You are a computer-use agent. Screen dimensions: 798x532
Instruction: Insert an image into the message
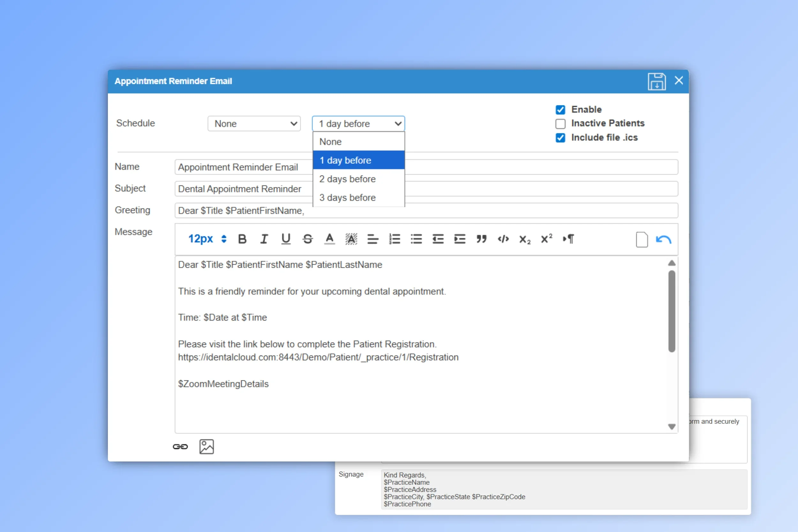(206, 446)
